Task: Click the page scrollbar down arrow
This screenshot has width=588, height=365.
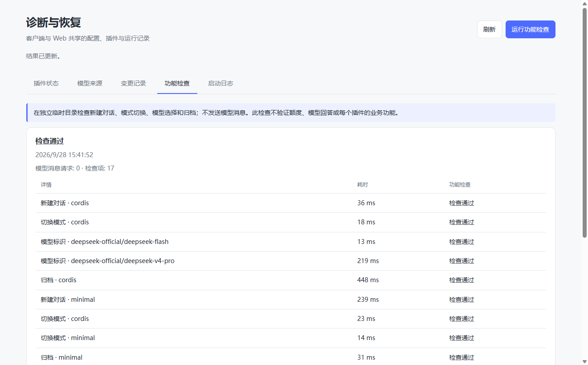Action: point(584,361)
